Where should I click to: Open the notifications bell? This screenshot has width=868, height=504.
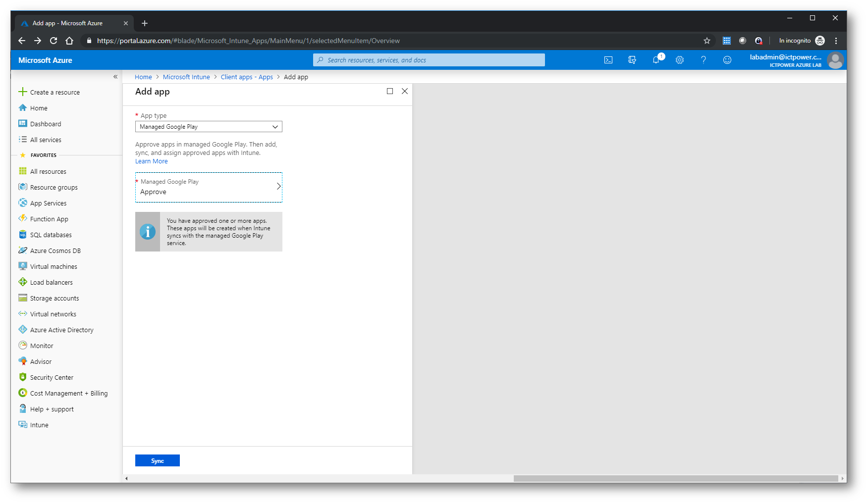pyautogui.click(x=656, y=60)
